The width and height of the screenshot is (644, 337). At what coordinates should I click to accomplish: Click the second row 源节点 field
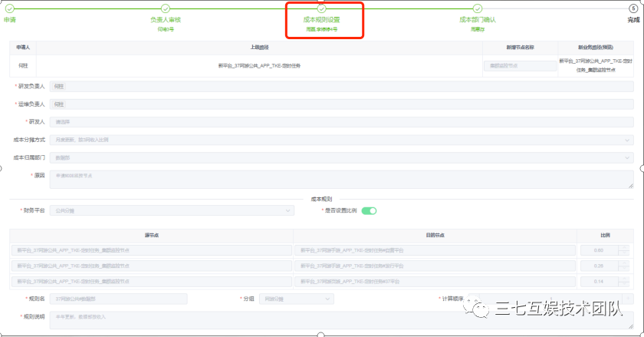click(x=152, y=266)
